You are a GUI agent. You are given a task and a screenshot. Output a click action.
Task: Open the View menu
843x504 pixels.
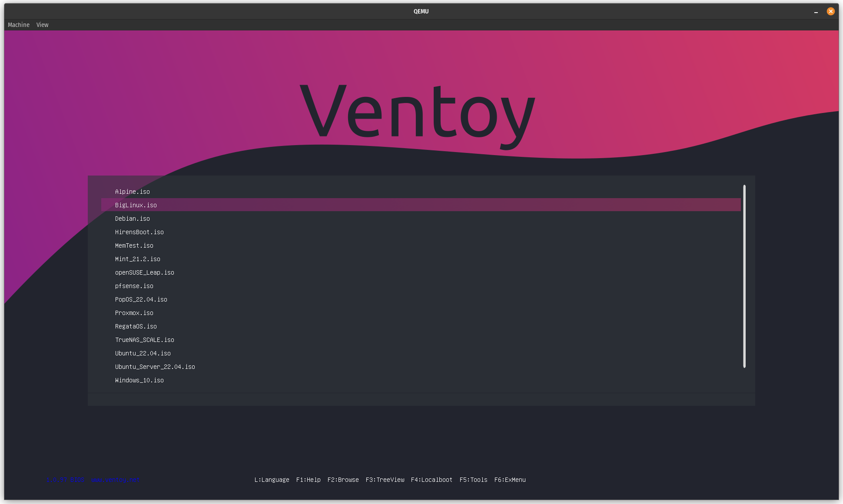click(x=42, y=25)
